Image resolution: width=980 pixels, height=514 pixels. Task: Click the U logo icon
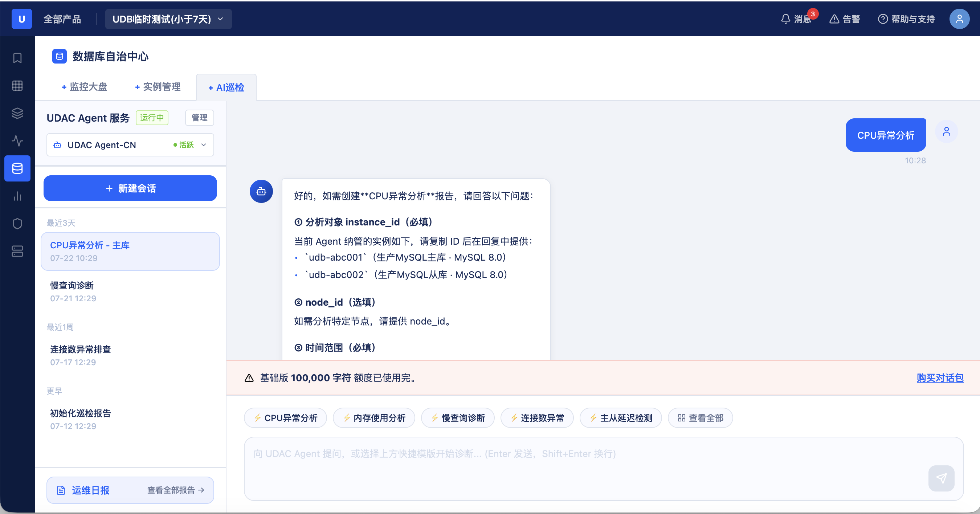click(22, 19)
